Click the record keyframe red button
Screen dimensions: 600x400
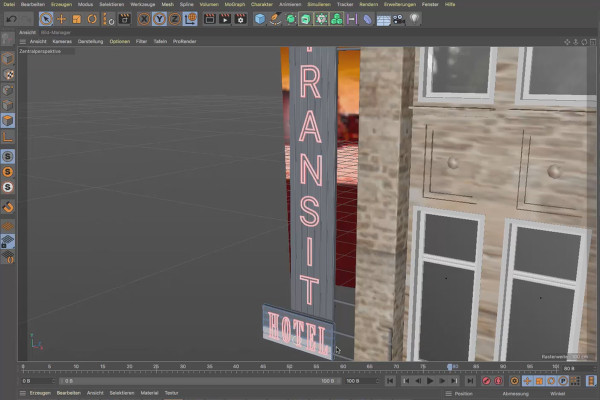point(486,380)
